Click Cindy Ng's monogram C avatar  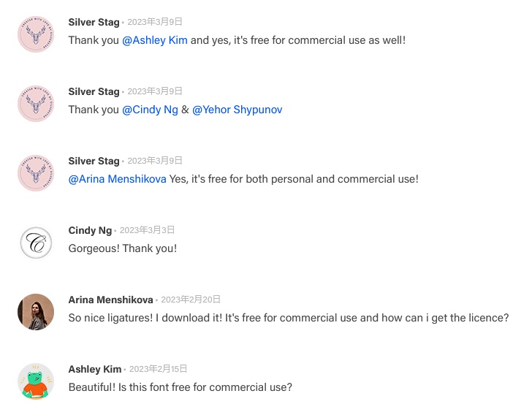[36, 243]
